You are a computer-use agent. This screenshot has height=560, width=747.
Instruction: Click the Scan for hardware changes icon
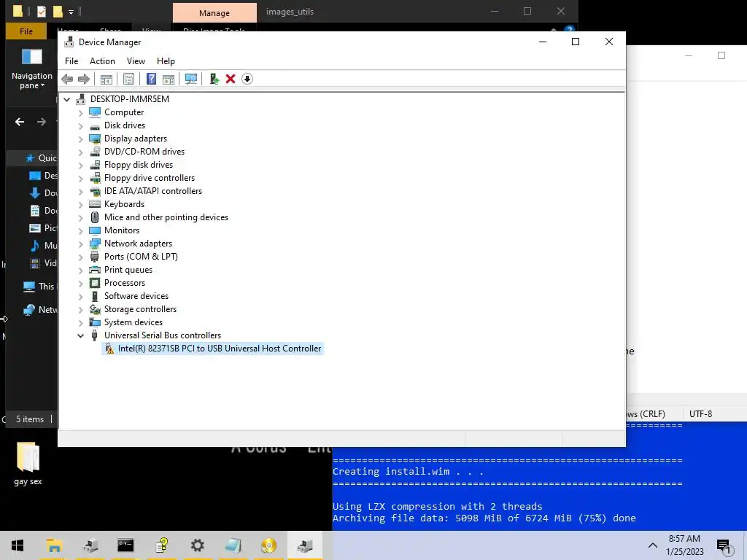point(191,79)
